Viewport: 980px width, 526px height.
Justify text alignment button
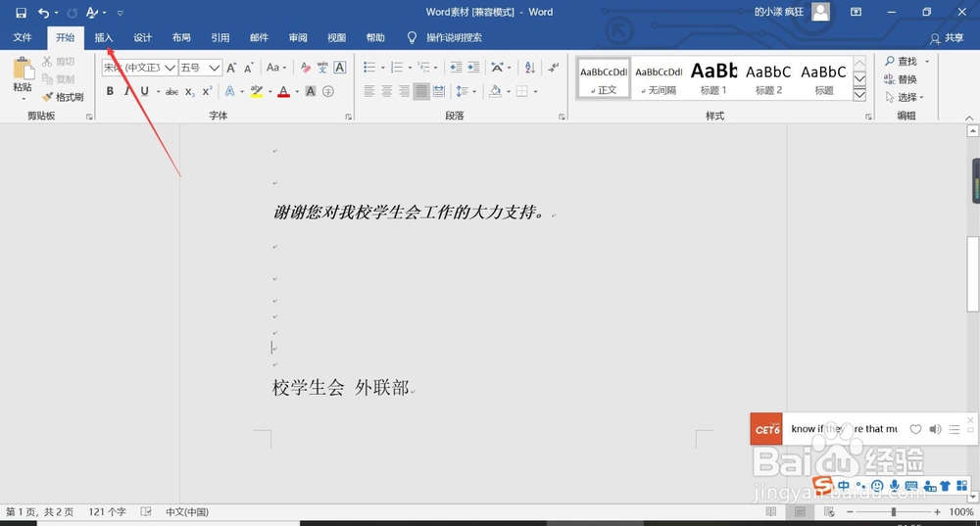421,92
